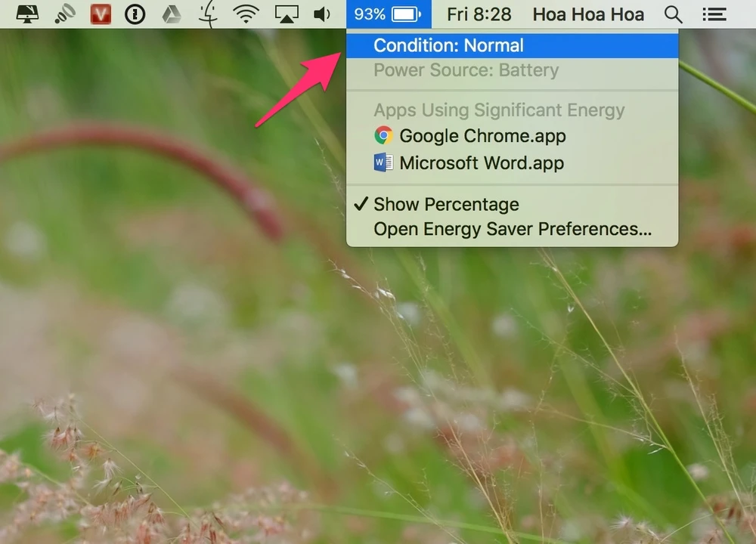The height and width of the screenshot is (544, 756).
Task: Select the Condition: Normal menu item
Action: click(512, 45)
